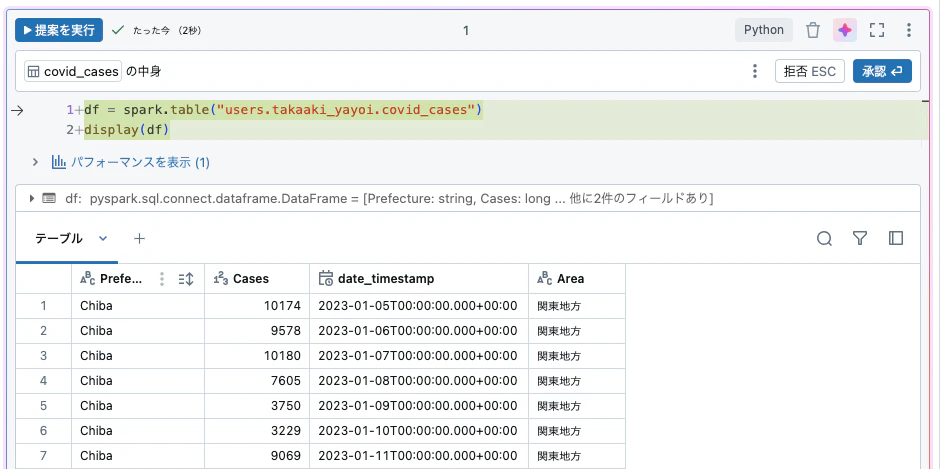The height and width of the screenshot is (469, 947).
Task: Click the covid_cases table chip
Action: [x=73, y=71]
